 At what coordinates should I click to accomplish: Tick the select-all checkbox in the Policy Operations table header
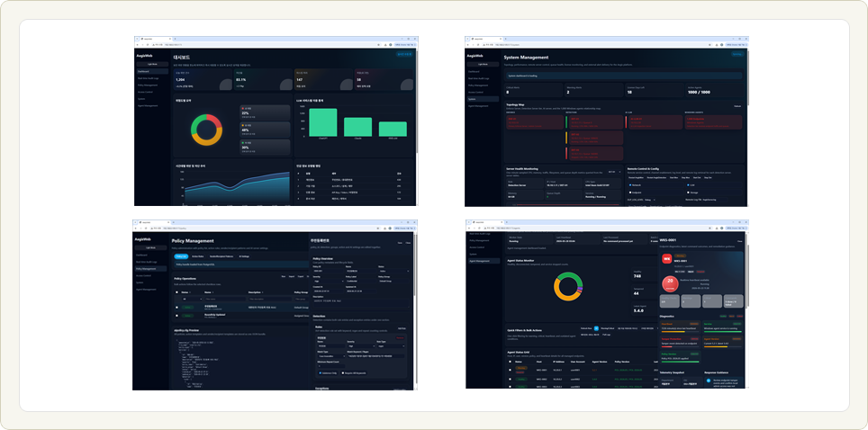click(x=177, y=292)
